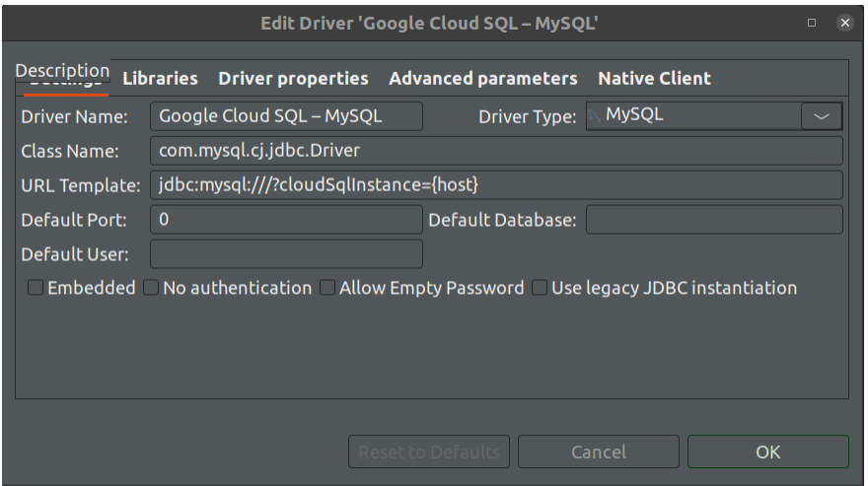Click the MySQL dolphin icon in Driver Type

pos(594,115)
